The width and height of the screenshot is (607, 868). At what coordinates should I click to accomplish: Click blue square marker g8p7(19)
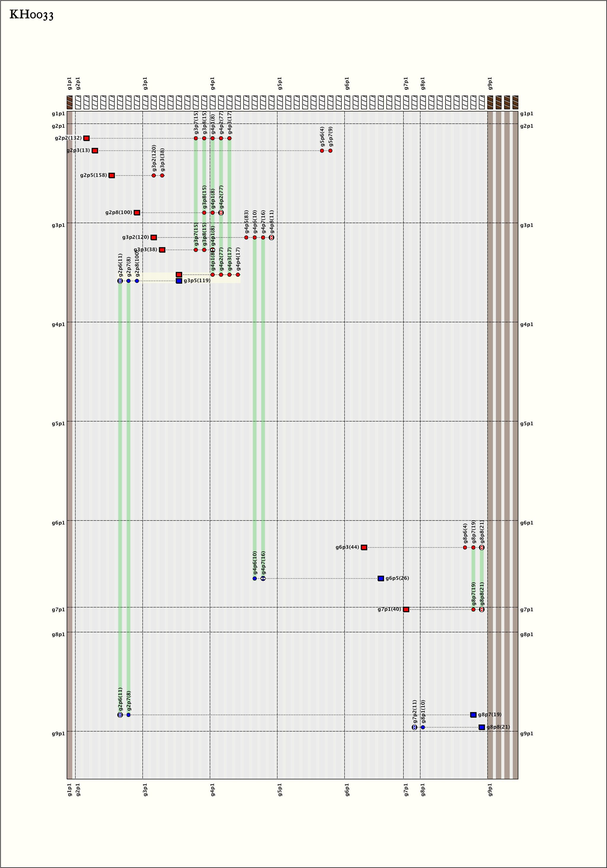coord(473,715)
